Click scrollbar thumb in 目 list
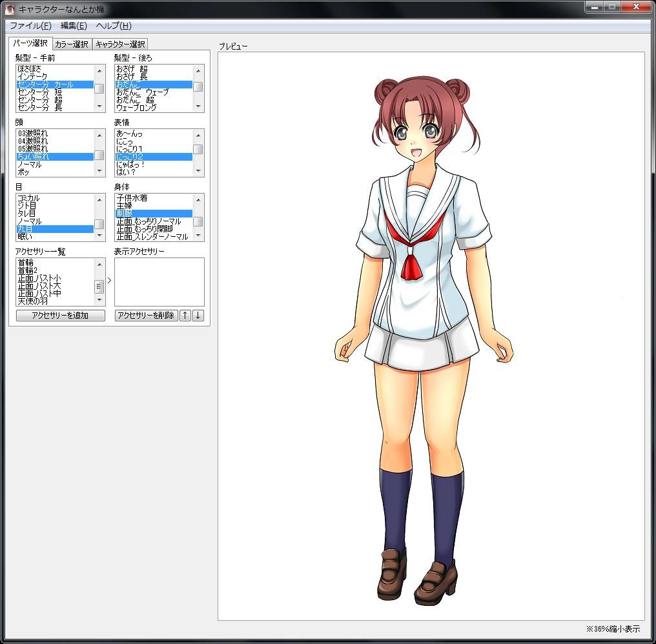The height and width of the screenshot is (644, 656). pos(99,224)
